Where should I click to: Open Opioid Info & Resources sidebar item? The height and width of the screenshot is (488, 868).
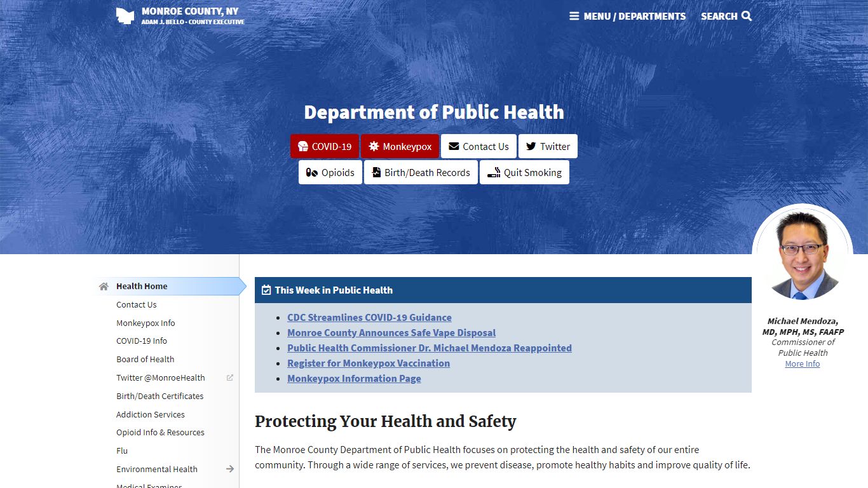pos(160,432)
